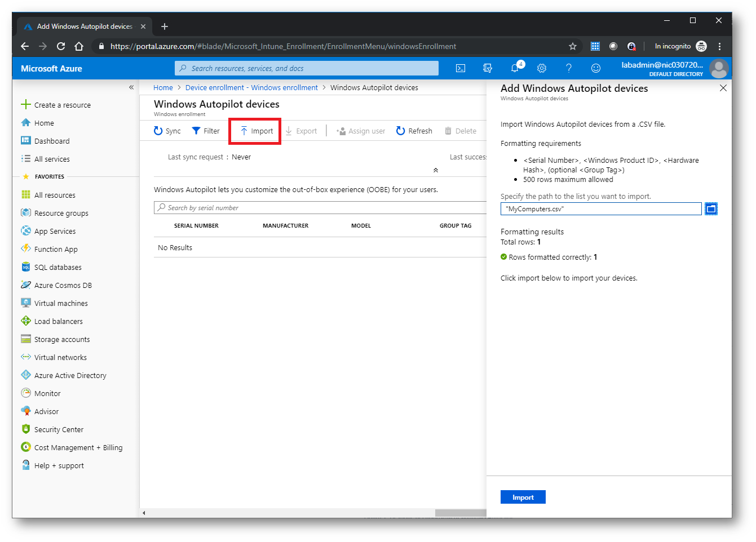756x542 pixels.
Task: Open SQL databases favorite
Action: click(x=51, y=267)
